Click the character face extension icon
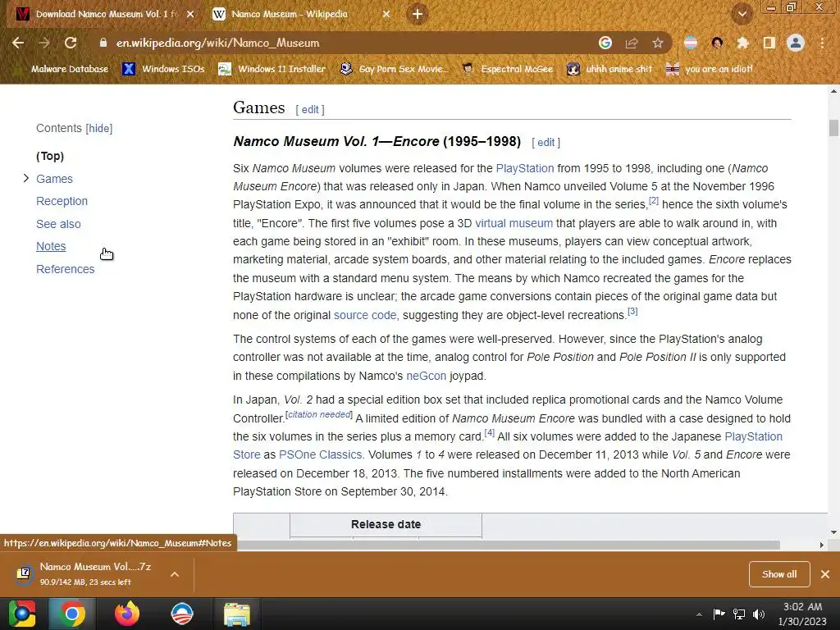 point(717,43)
